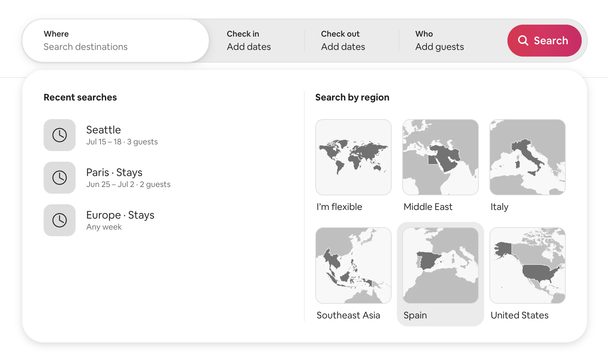
Task: Reopen the Paris · Stays recent search
Action: (107, 178)
